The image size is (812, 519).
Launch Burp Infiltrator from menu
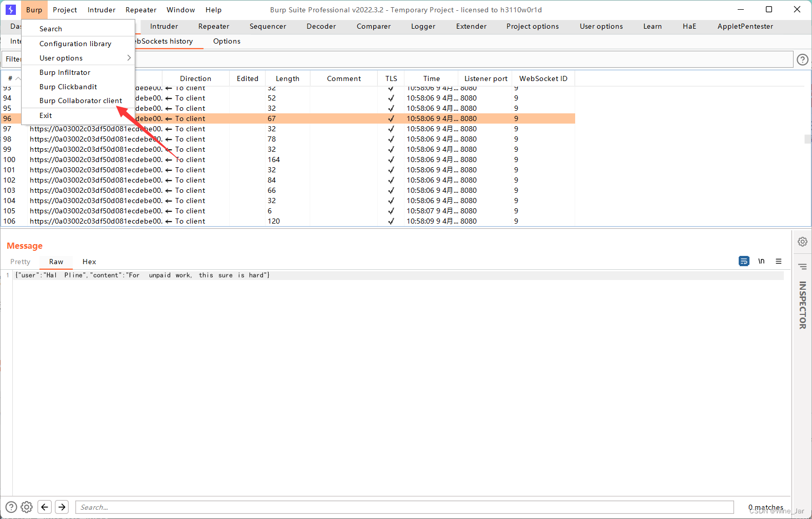(x=78, y=72)
